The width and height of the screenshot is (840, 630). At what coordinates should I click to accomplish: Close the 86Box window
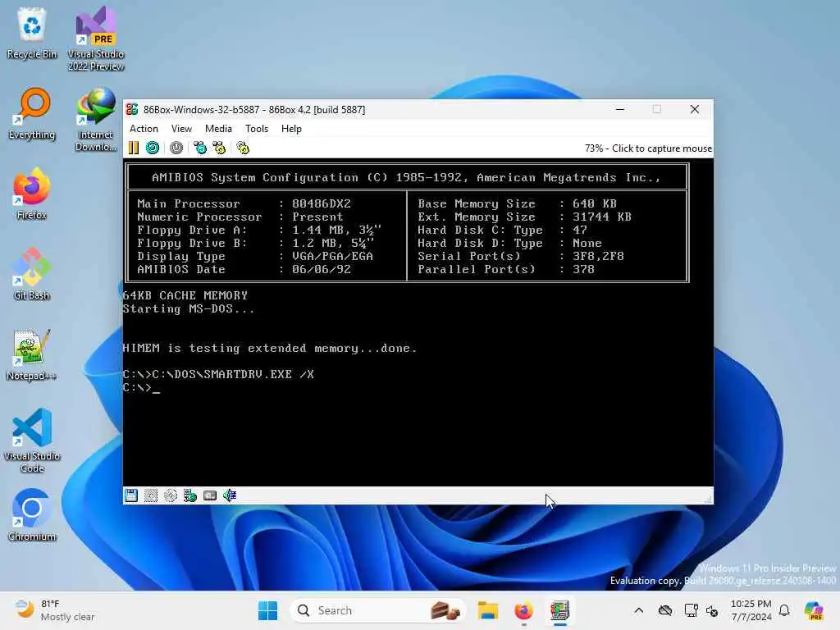tap(695, 109)
